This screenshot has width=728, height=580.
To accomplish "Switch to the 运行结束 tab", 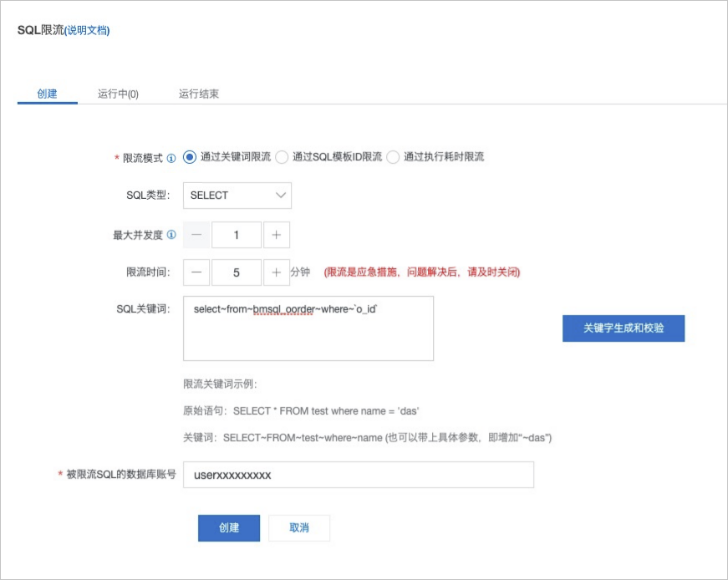I will (x=199, y=94).
